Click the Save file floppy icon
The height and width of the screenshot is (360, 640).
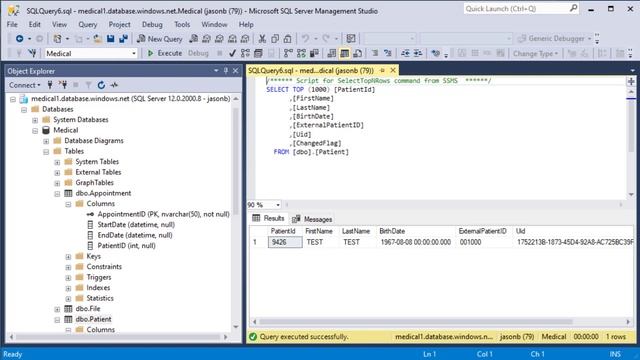[x=111, y=39]
